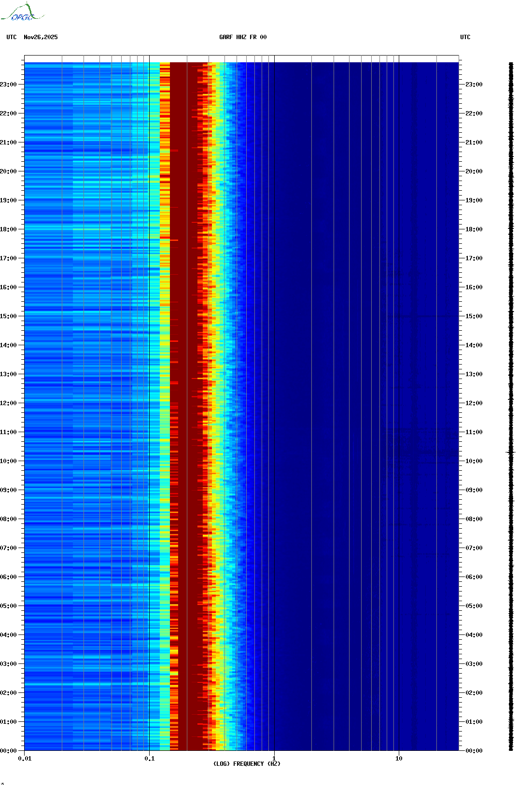The width and height of the screenshot is (532, 789).
Task: Click the black vertical gridline at 1 Hz
Action: (274, 386)
